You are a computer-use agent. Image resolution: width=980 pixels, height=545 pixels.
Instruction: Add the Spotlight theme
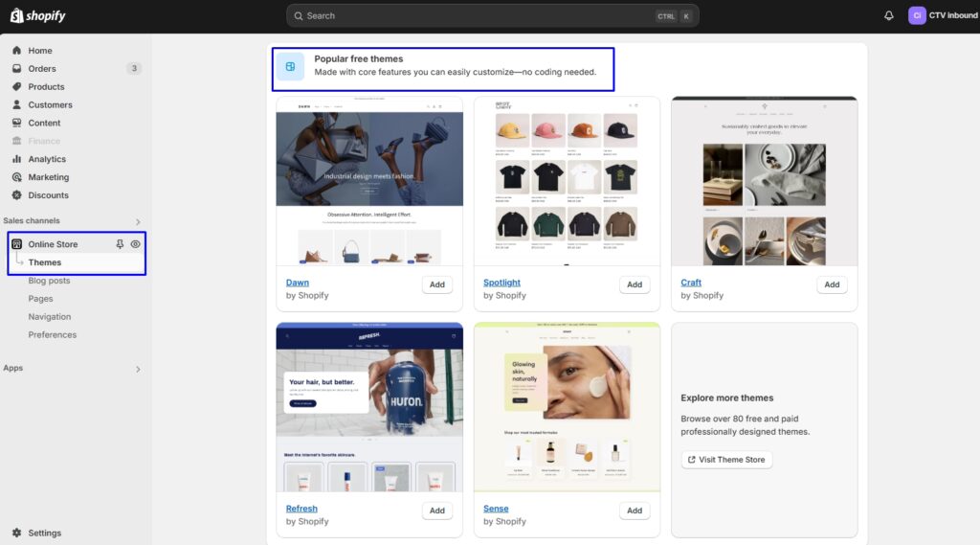click(x=635, y=284)
